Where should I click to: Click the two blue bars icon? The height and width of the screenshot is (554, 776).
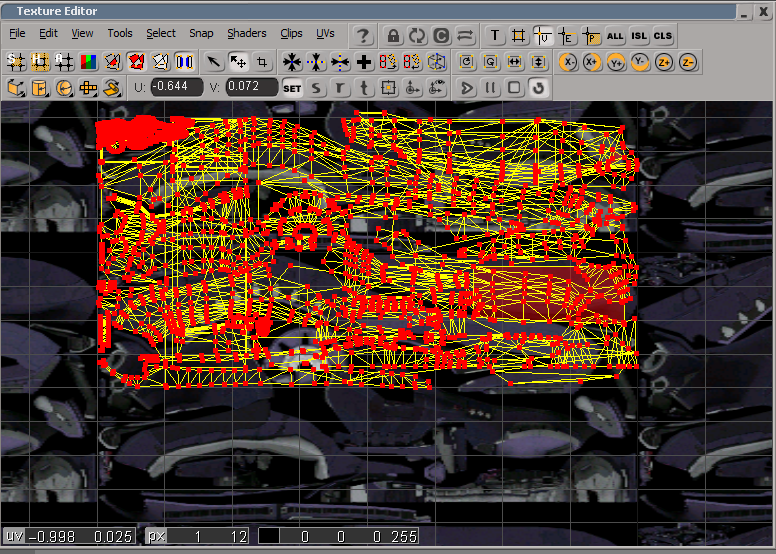click(185, 62)
